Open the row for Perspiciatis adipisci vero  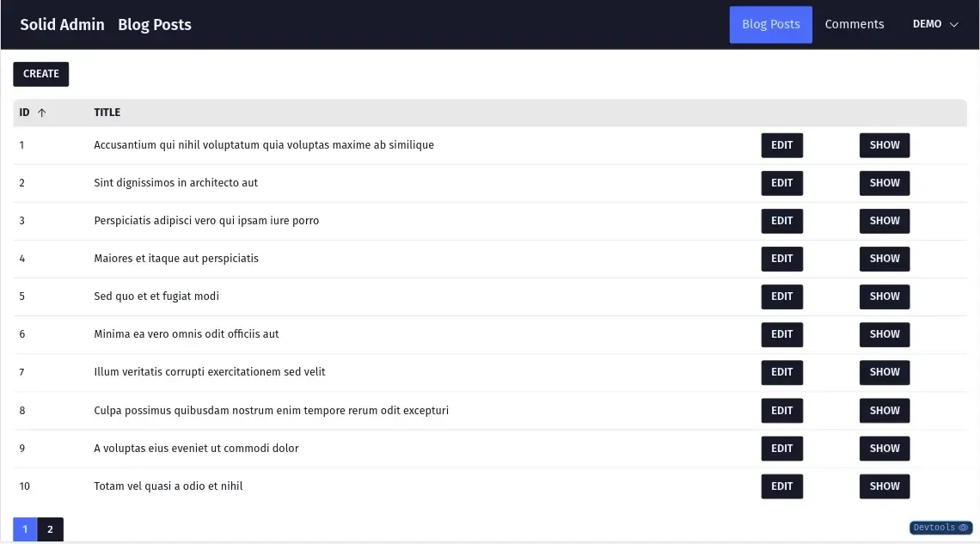(206, 220)
